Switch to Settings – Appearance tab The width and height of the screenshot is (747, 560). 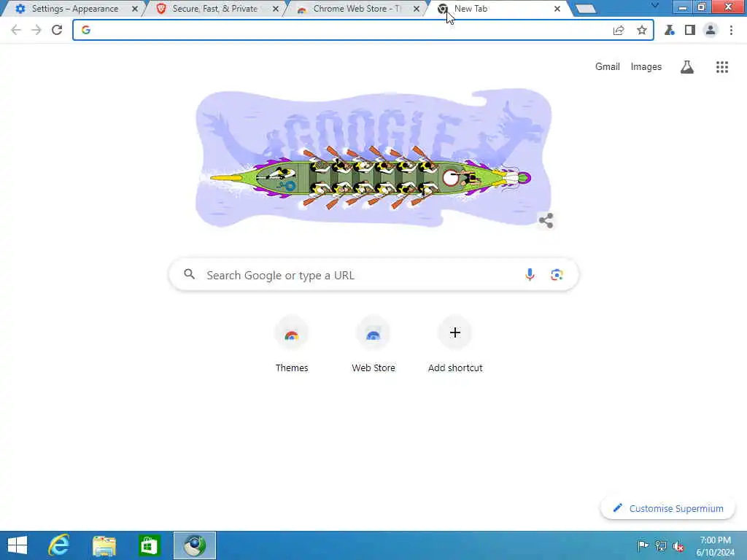pyautogui.click(x=75, y=9)
